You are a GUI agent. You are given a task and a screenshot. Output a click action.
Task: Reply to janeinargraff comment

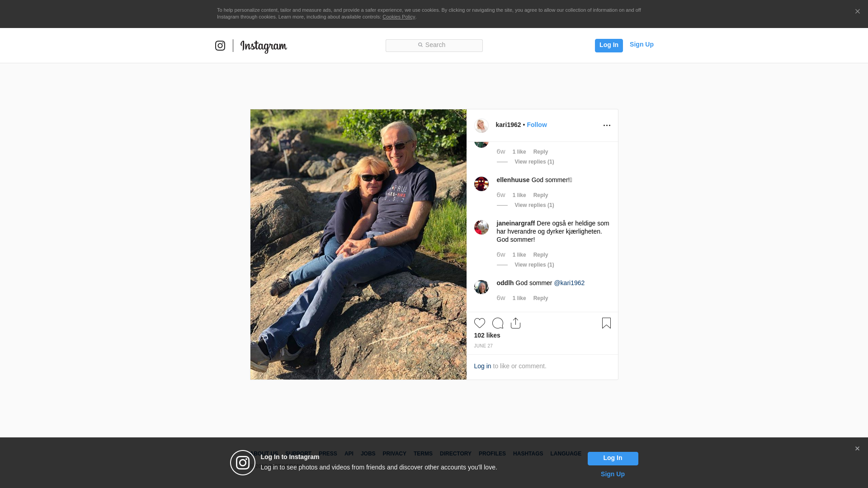click(x=541, y=255)
